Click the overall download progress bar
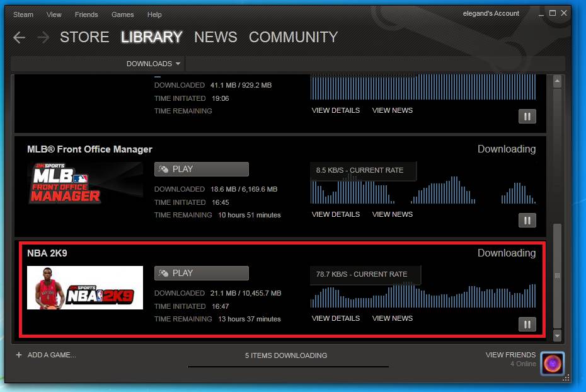The height and width of the screenshot is (392, 586). coord(288,367)
